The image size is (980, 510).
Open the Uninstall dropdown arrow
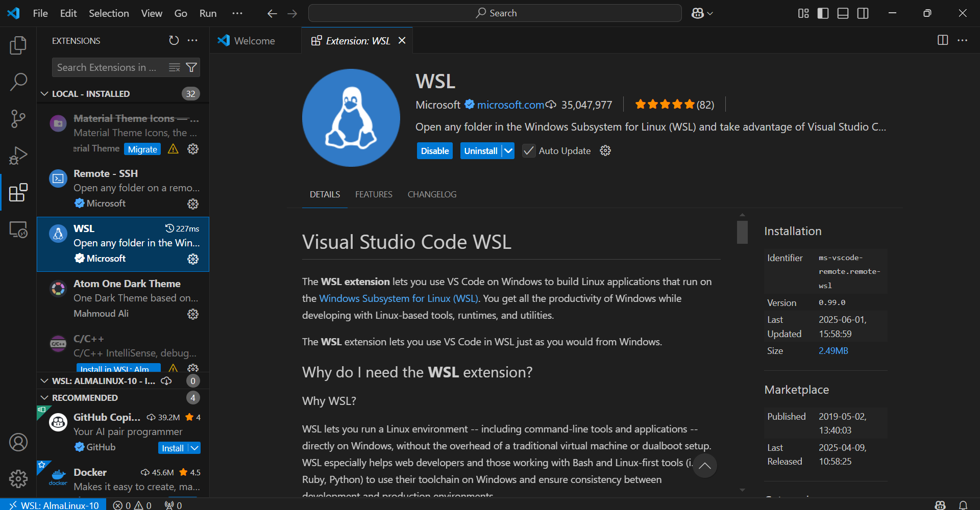click(508, 150)
